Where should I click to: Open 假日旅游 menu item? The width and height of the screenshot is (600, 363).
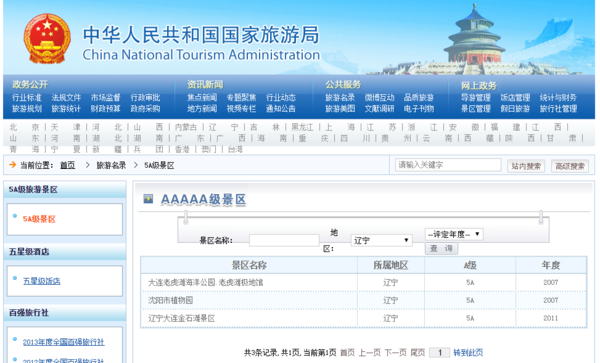click(515, 109)
